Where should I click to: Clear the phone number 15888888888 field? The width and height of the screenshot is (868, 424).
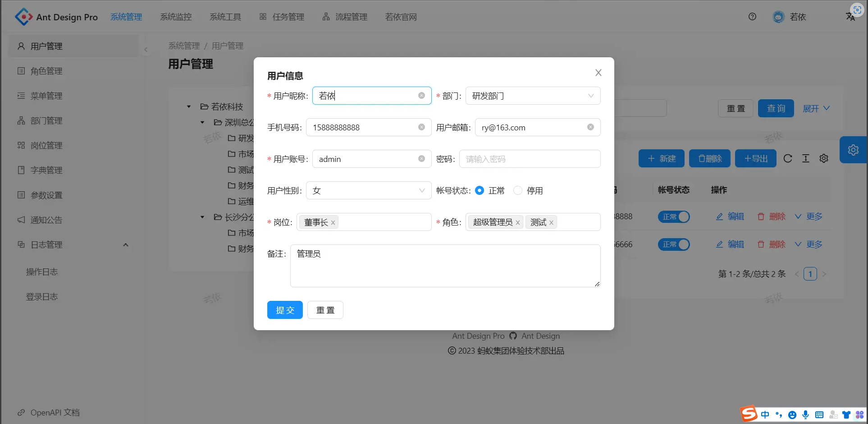[x=421, y=127]
